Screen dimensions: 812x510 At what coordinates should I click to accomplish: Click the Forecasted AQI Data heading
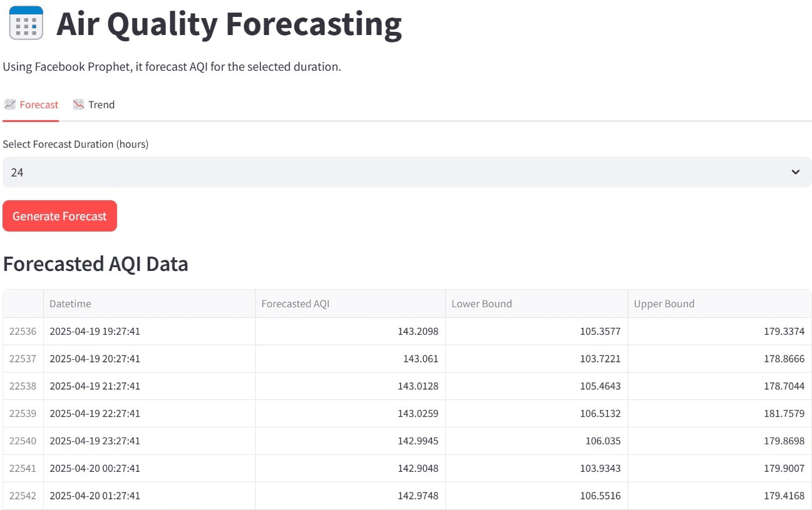point(95,264)
